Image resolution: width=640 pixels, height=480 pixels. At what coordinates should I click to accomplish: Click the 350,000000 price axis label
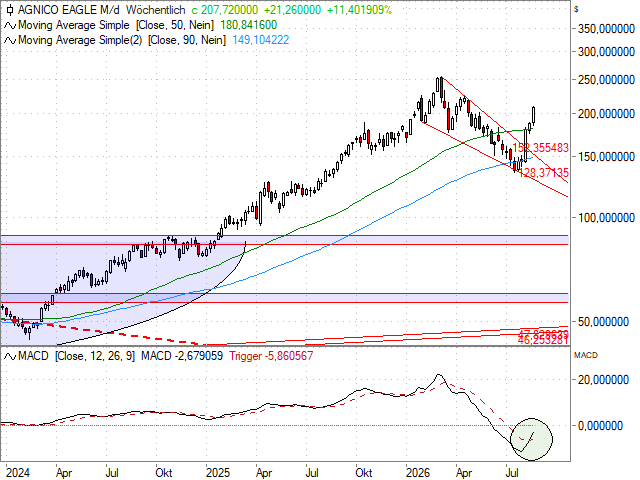[x=606, y=29]
